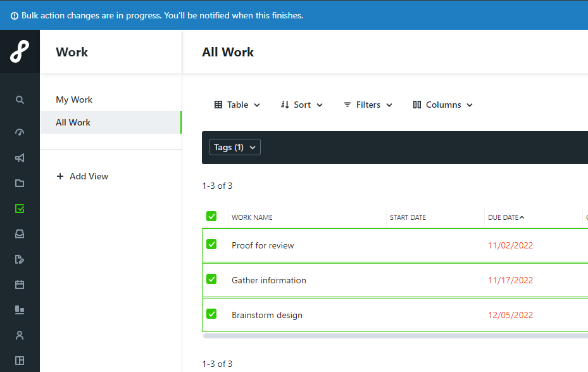Sort by the Due Date column header
Image resolution: width=588 pixels, height=372 pixels.
tap(504, 217)
